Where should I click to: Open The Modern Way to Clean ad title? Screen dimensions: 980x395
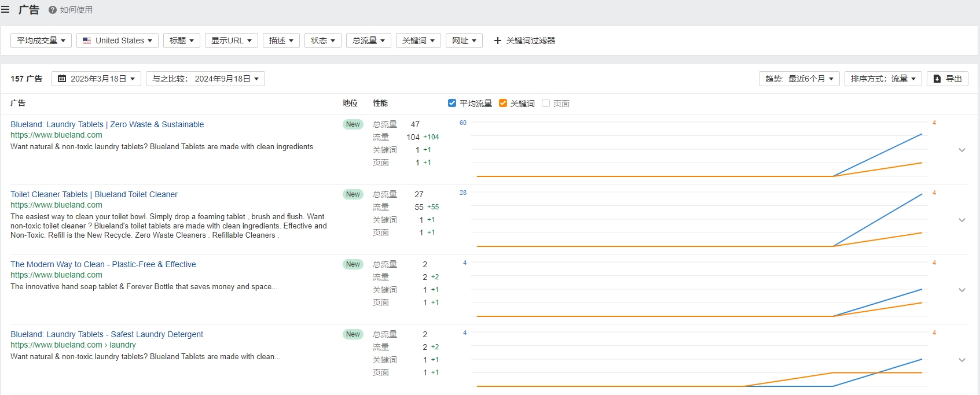103,264
